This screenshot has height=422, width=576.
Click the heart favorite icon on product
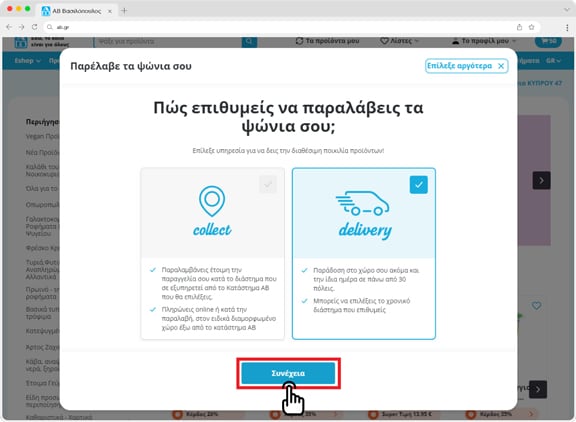pos(536,305)
